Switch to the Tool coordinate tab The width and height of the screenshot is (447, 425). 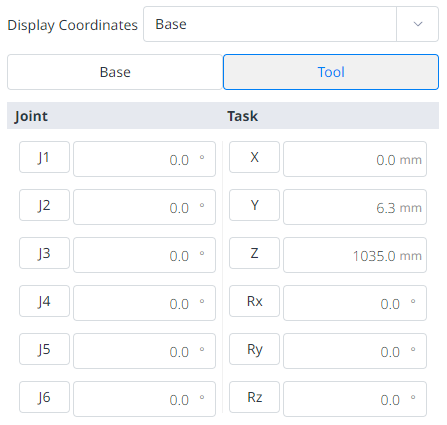point(331,72)
